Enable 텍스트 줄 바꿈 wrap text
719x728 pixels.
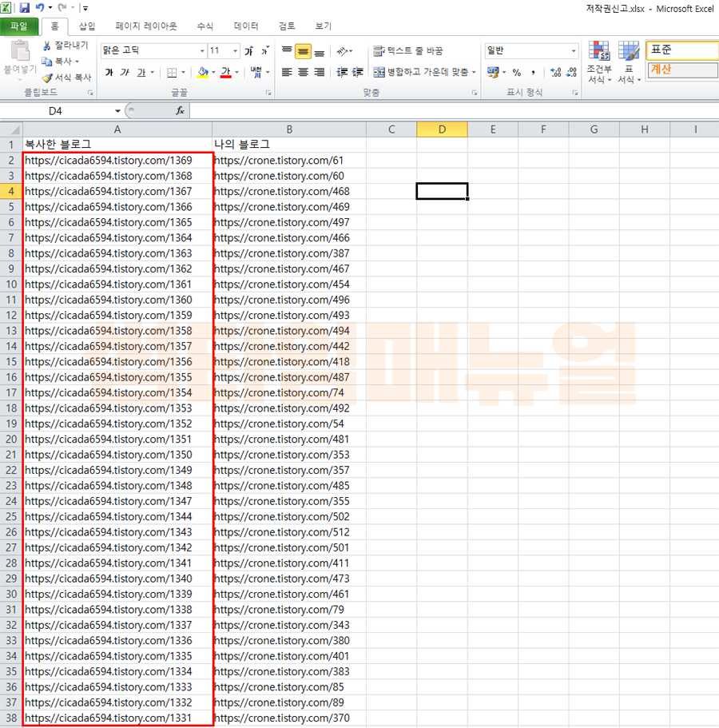pyautogui.click(x=408, y=50)
